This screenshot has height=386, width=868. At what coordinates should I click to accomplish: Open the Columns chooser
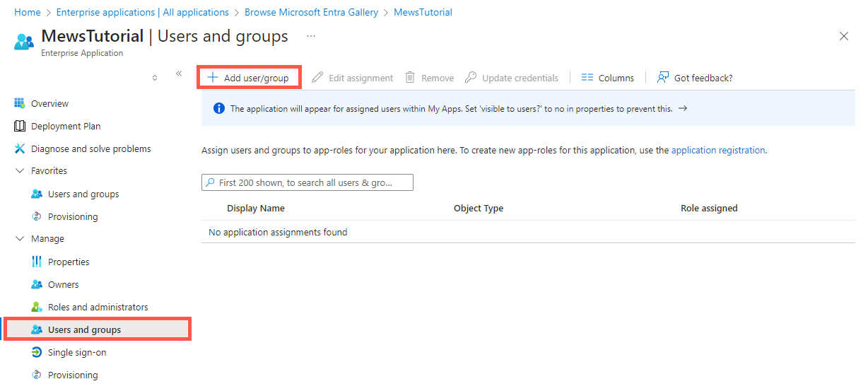[x=608, y=78]
